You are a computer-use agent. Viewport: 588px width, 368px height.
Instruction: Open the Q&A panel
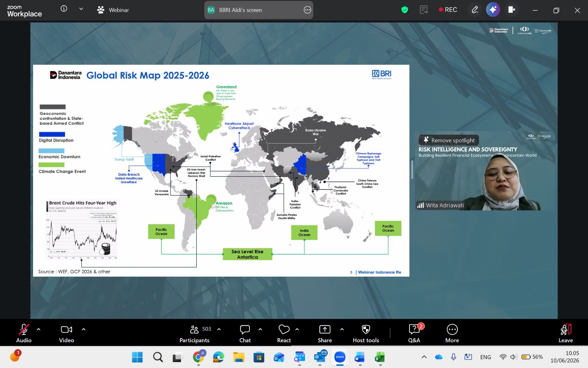click(415, 333)
